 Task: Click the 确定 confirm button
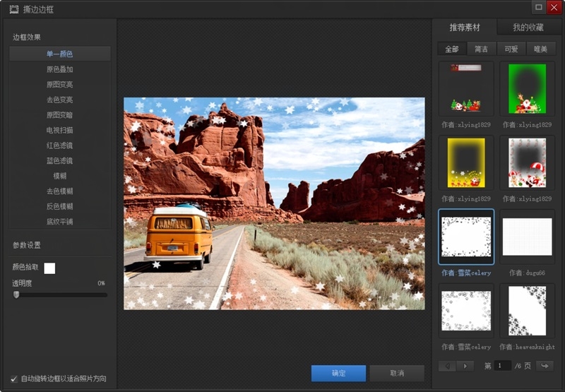click(338, 373)
